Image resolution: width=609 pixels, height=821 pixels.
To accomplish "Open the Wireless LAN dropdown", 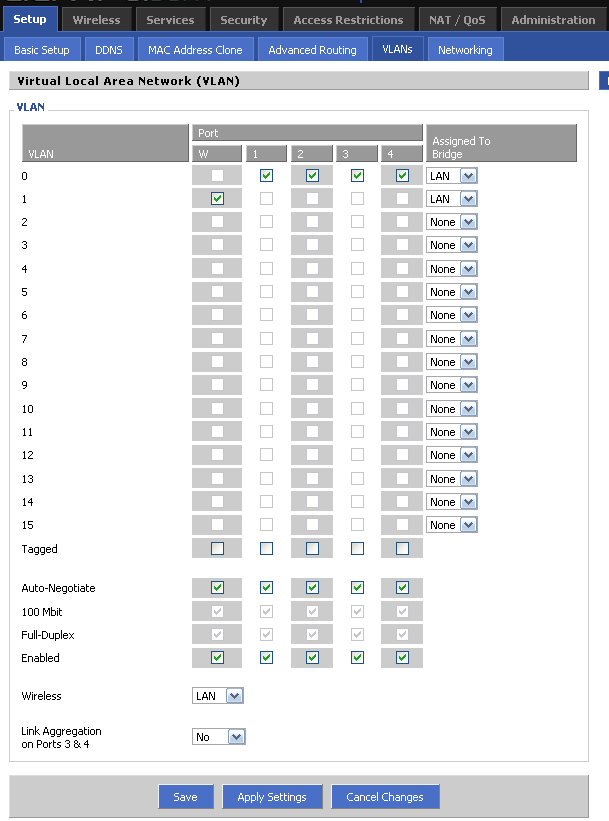I will [x=218, y=696].
